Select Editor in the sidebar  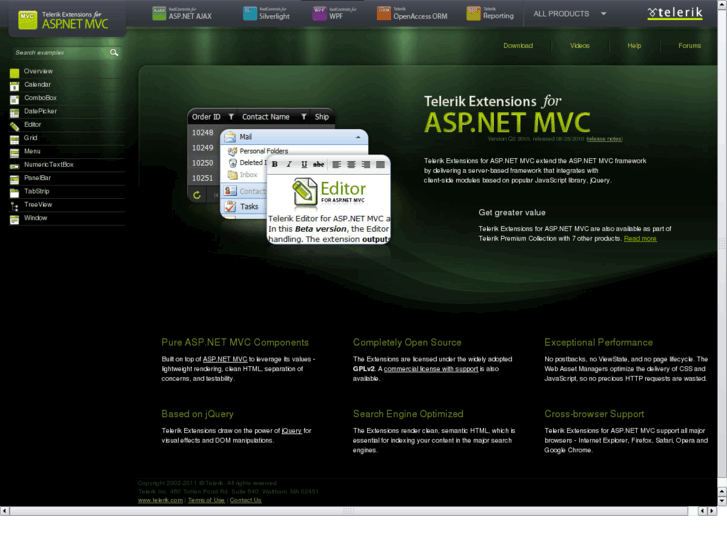click(x=32, y=125)
